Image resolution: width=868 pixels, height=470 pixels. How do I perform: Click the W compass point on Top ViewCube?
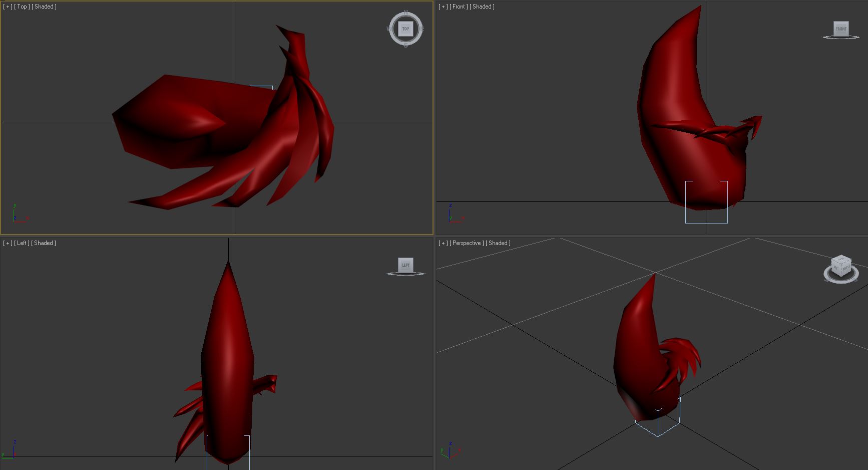[x=389, y=29]
